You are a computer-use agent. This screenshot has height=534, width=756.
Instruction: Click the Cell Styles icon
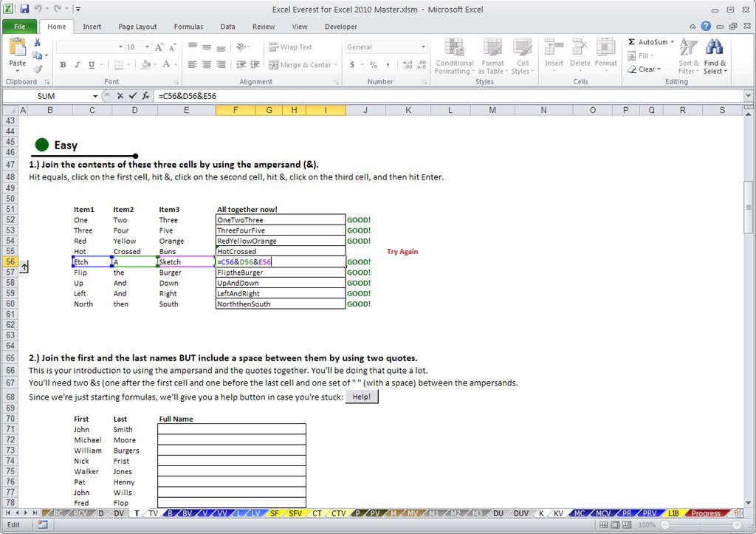point(522,47)
